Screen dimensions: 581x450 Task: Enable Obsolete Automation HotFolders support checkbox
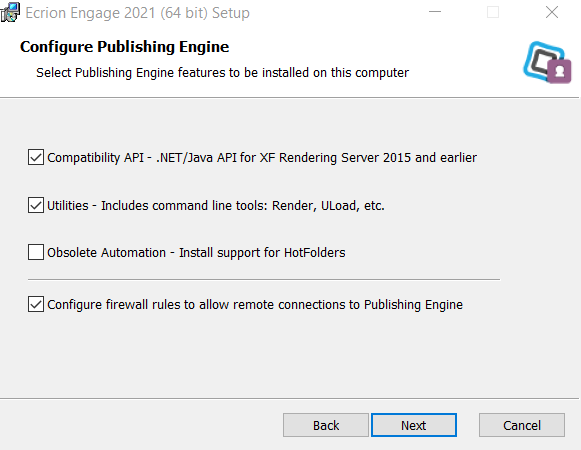36,252
